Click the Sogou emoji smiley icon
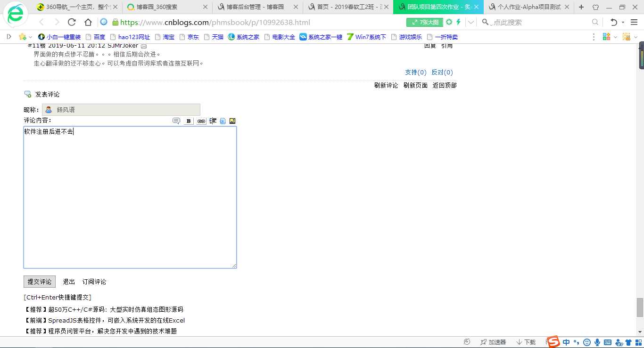 pyautogui.click(x=587, y=342)
